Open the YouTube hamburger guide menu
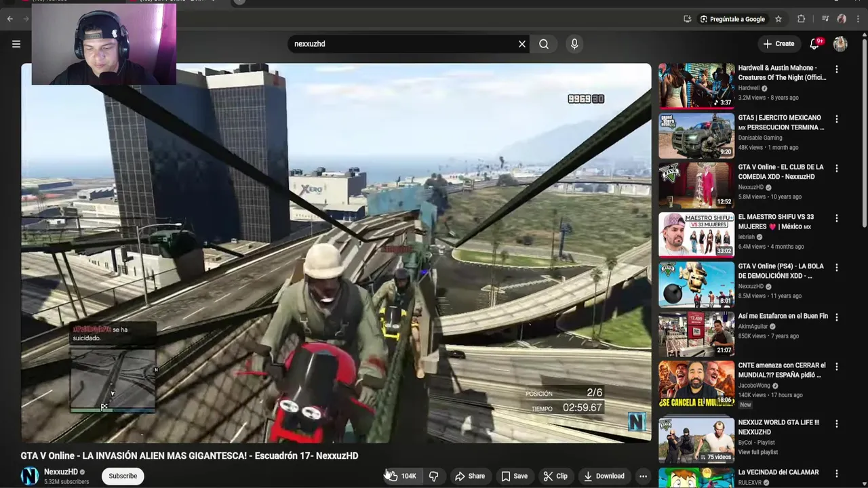 coord(16,44)
